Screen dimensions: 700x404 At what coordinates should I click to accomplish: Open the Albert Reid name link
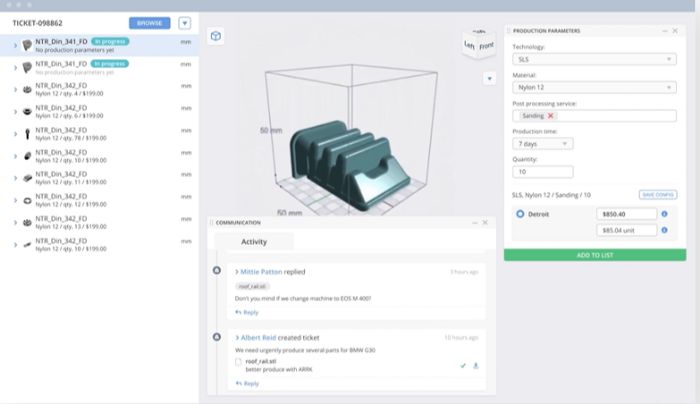258,337
